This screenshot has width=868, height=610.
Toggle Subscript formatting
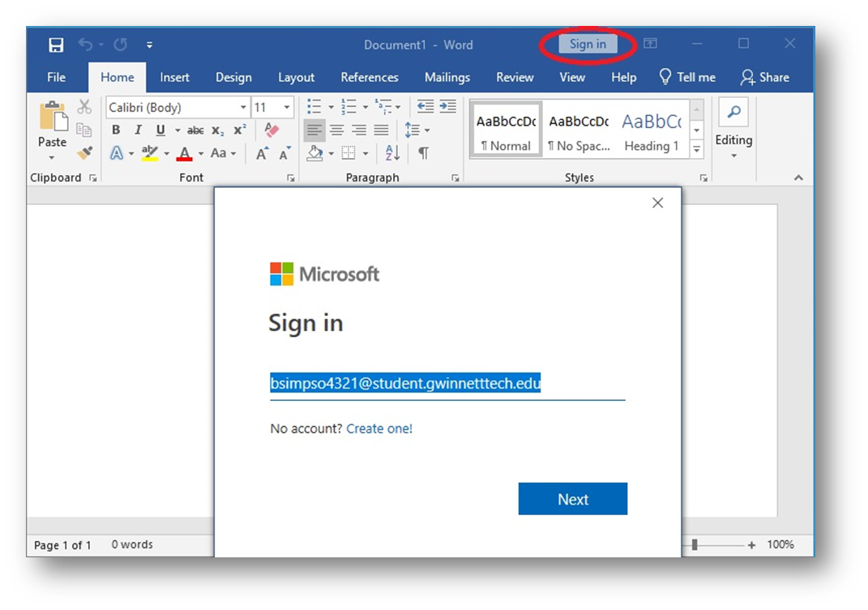pyautogui.click(x=217, y=130)
